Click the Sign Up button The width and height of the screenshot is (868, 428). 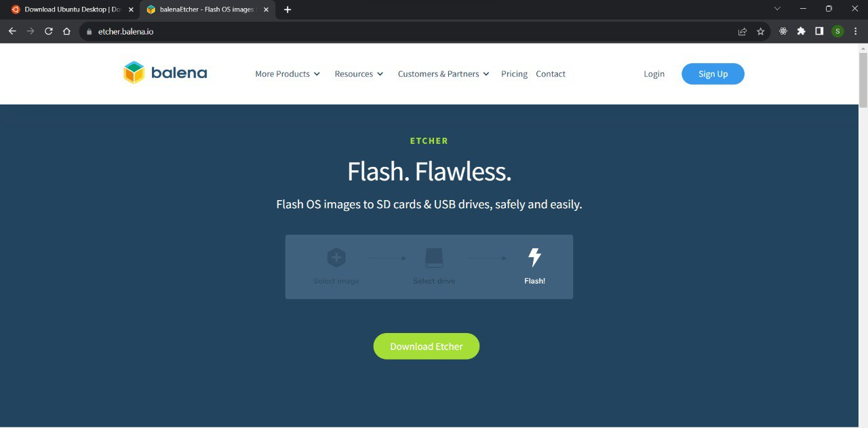713,74
